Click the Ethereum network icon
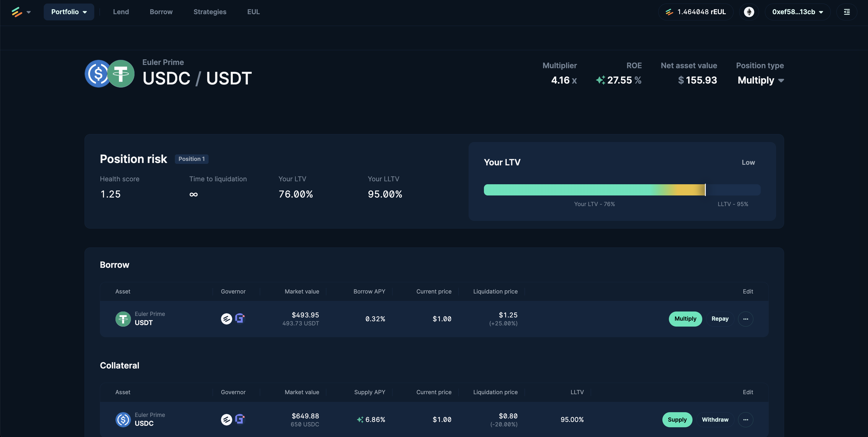Viewport: 868px width, 437px height. (x=749, y=12)
